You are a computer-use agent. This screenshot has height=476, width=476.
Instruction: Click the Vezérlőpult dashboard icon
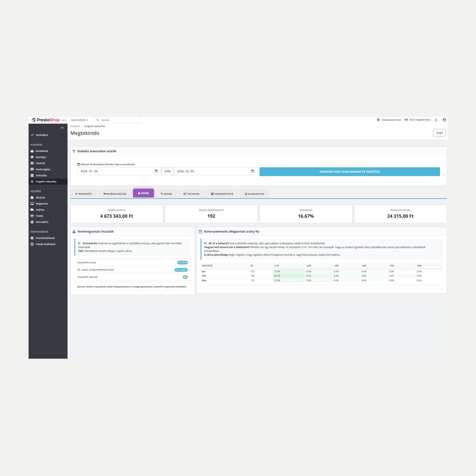pos(32,135)
